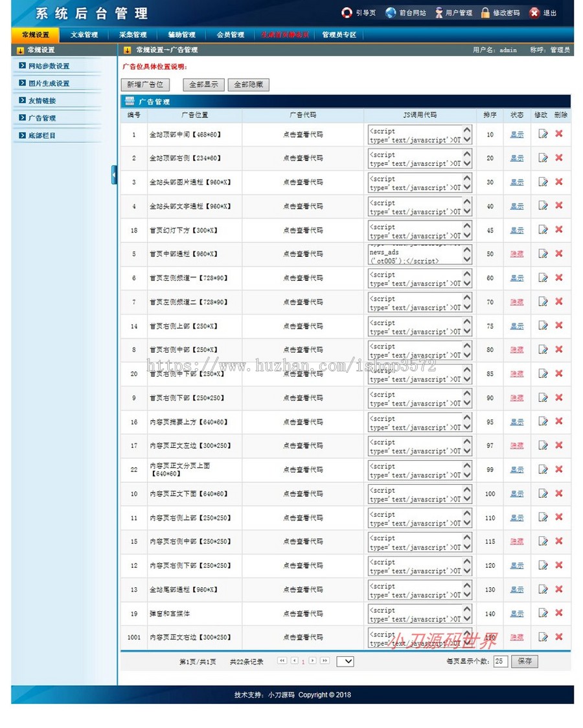Delete the 全站尾部通栏【960*X】 ad row

tap(559, 589)
